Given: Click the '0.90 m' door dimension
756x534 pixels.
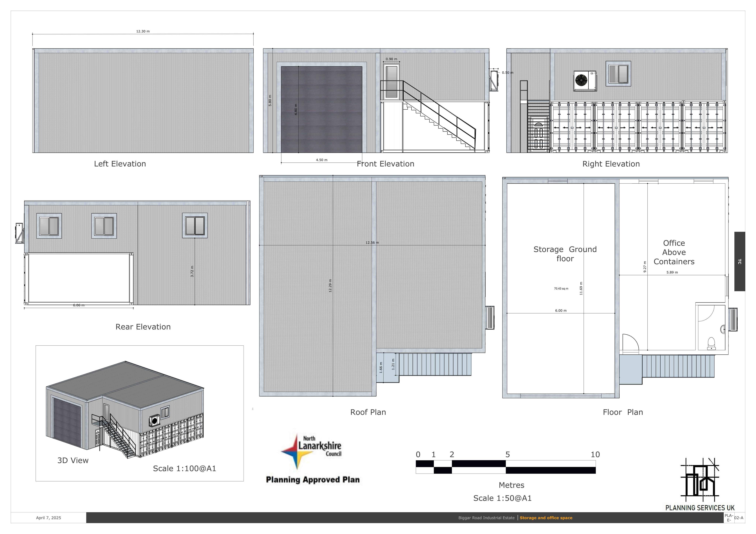Looking at the screenshot, I should (391, 59).
